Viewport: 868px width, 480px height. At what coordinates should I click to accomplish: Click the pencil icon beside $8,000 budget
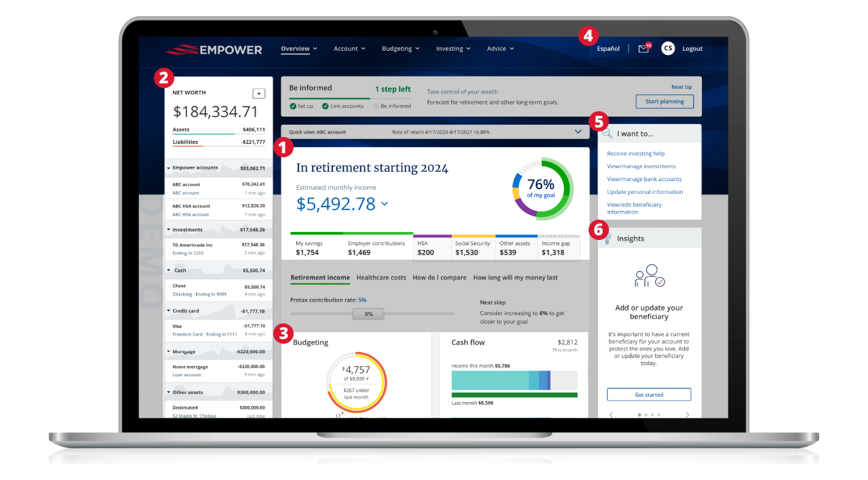pyautogui.click(x=368, y=379)
